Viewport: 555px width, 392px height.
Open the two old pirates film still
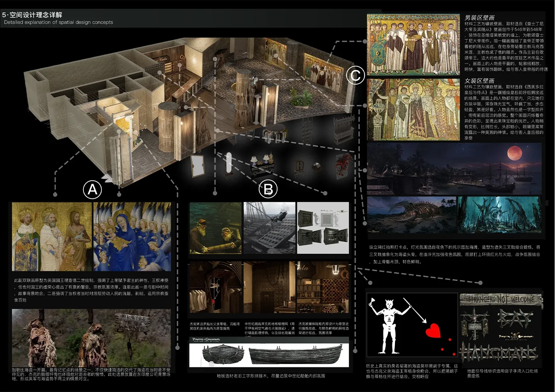(216, 228)
